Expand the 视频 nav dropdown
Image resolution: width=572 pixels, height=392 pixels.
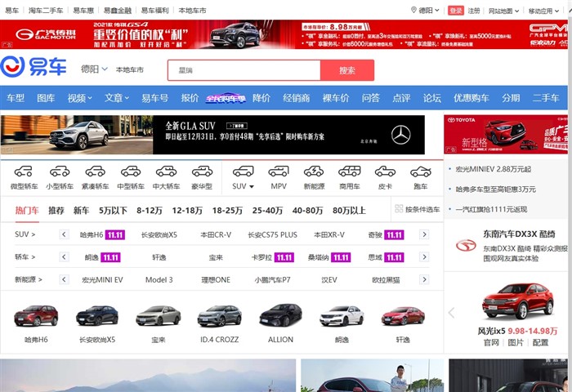[79, 98]
